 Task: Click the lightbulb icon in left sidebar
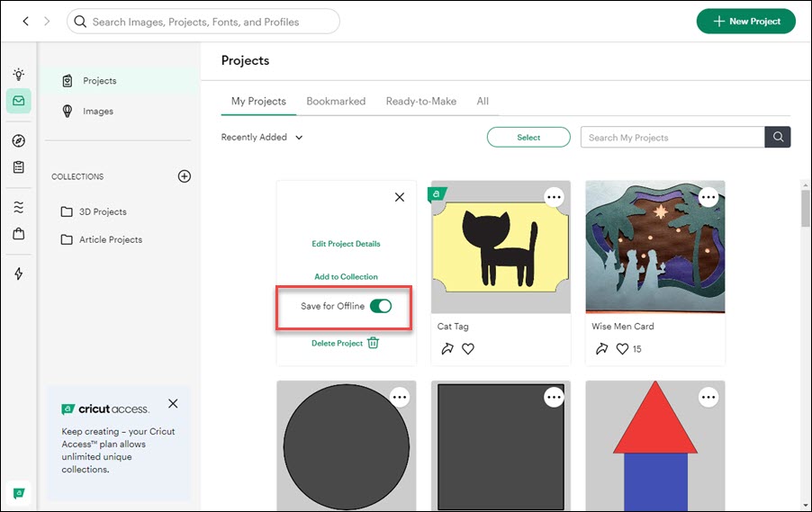pyautogui.click(x=18, y=74)
